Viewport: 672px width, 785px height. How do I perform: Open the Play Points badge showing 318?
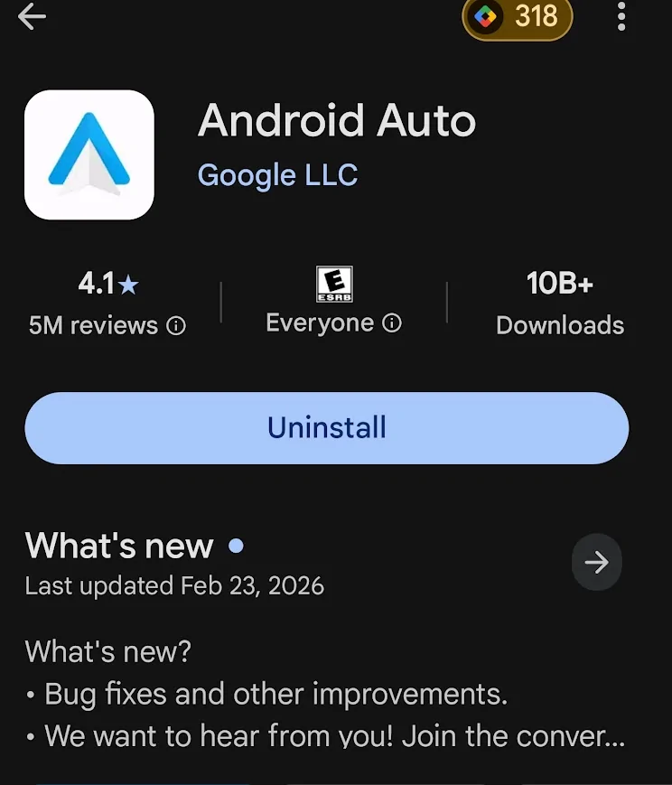pyautogui.click(x=518, y=17)
